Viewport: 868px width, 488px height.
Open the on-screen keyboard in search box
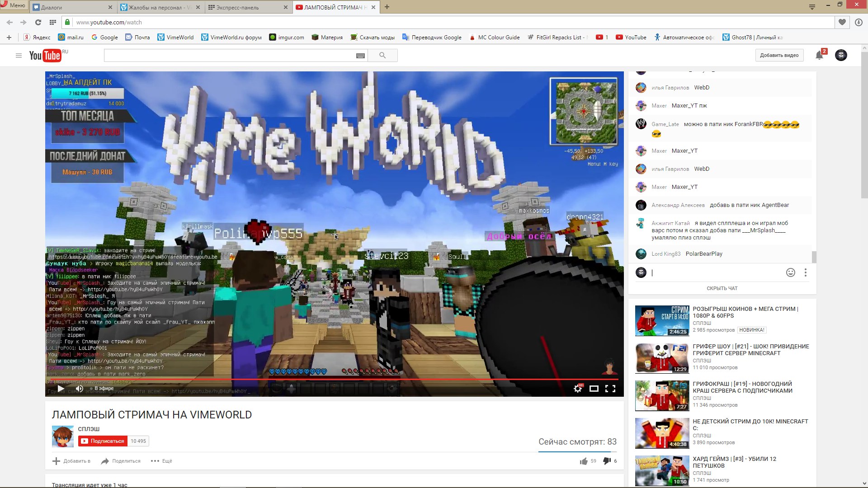(x=360, y=56)
